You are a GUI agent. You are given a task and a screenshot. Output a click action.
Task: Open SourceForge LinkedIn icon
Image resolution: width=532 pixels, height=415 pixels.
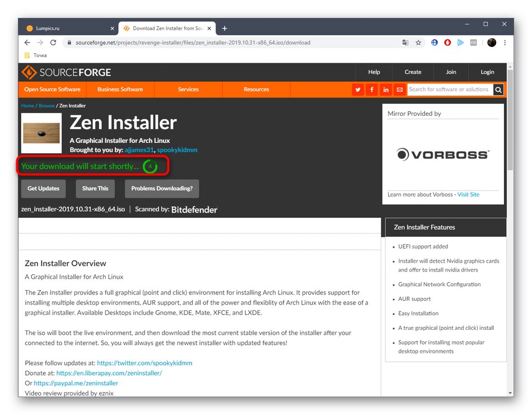(386, 90)
